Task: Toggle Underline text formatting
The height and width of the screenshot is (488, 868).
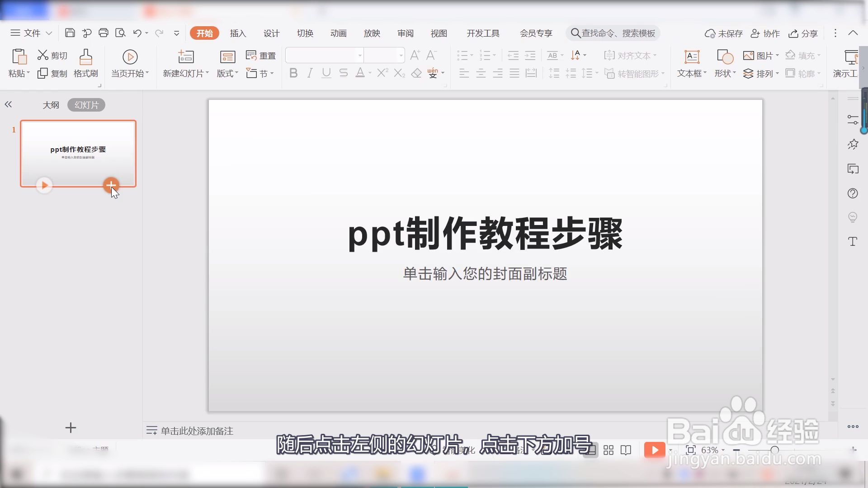Action: [x=326, y=73]
